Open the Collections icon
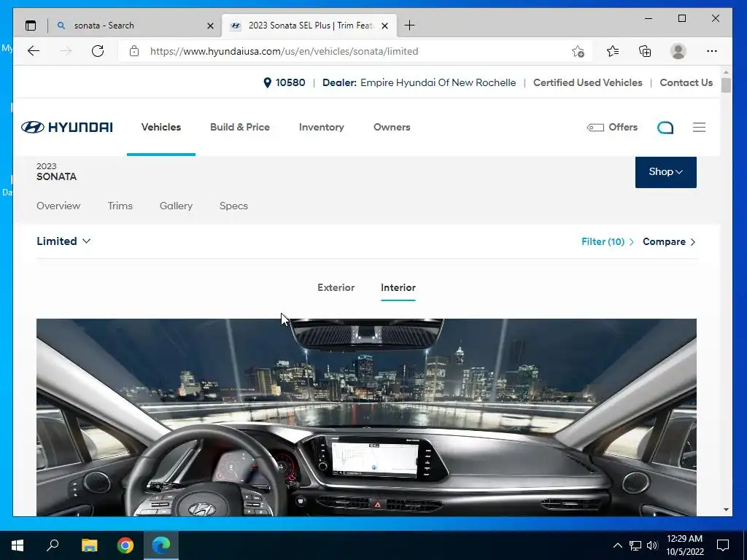The width and height of the screenshot is (747, 560). [645, 51]
